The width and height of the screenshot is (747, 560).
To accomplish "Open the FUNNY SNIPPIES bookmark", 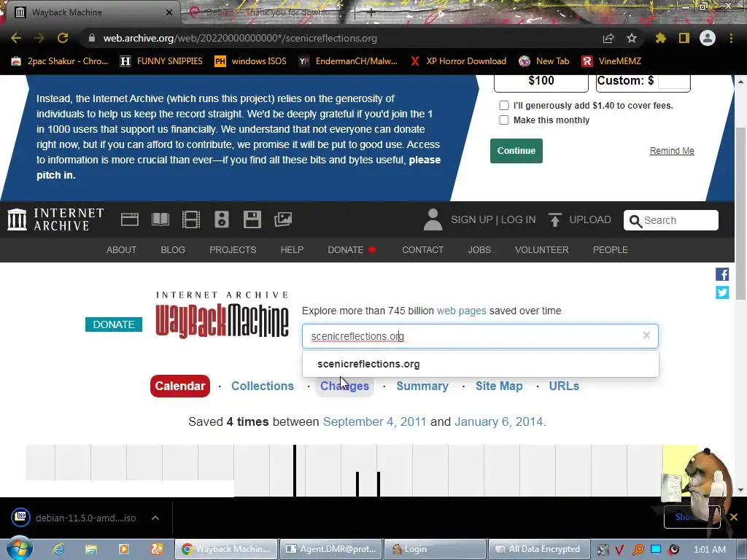I will (161, 61).
